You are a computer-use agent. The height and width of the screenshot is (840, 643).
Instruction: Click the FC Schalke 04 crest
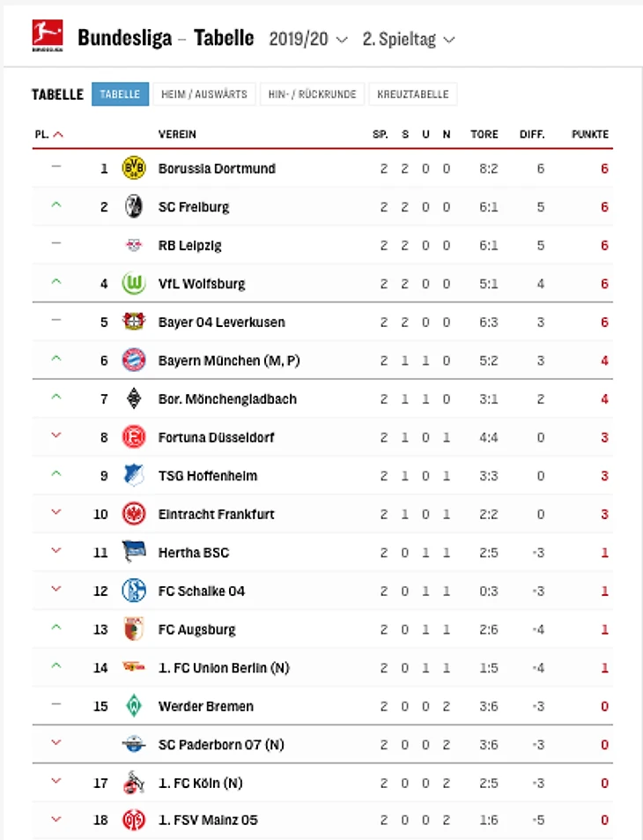[x=133, y=591]
